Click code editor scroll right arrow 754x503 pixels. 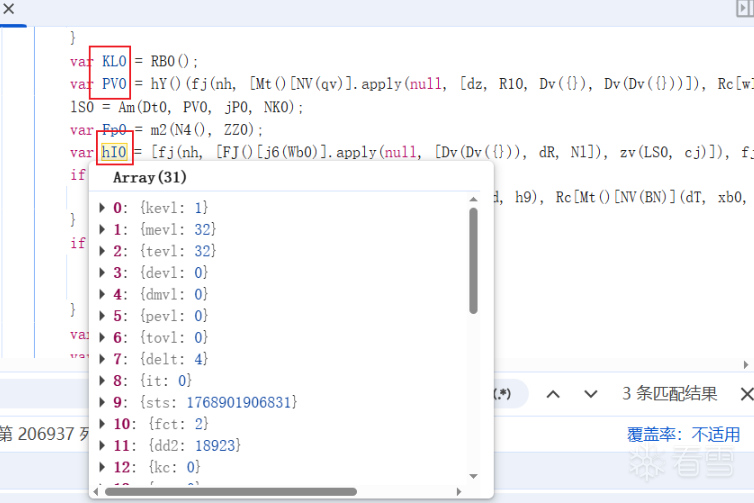(x=746, y=365)
